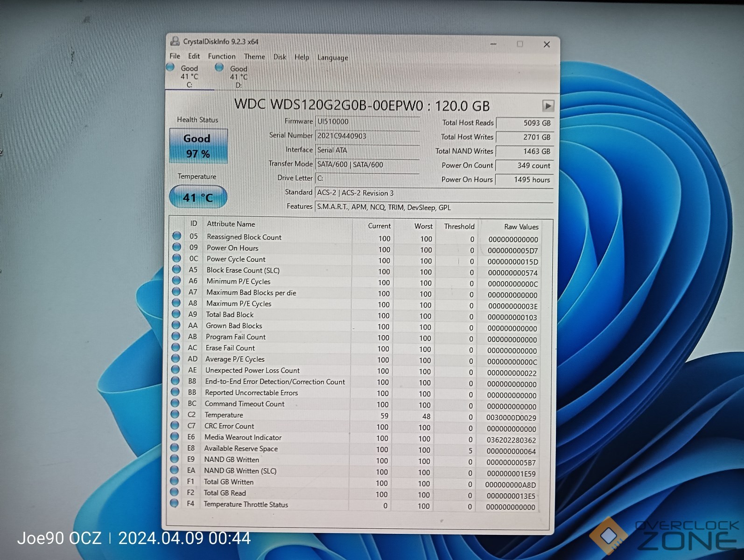Click the status dot for Power Cycle Count
This screenshot has width=744, height=560.
coord(177,259)
